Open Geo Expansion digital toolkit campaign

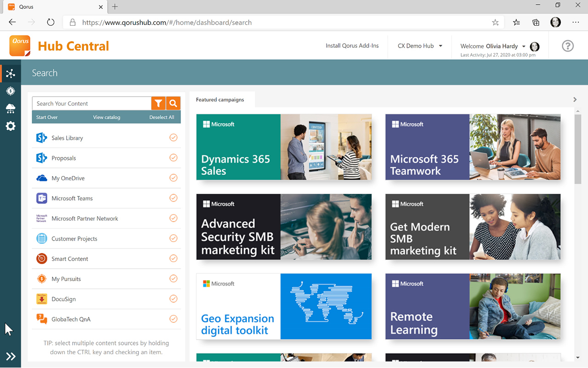pyautogui.click(x=284, y=306)
